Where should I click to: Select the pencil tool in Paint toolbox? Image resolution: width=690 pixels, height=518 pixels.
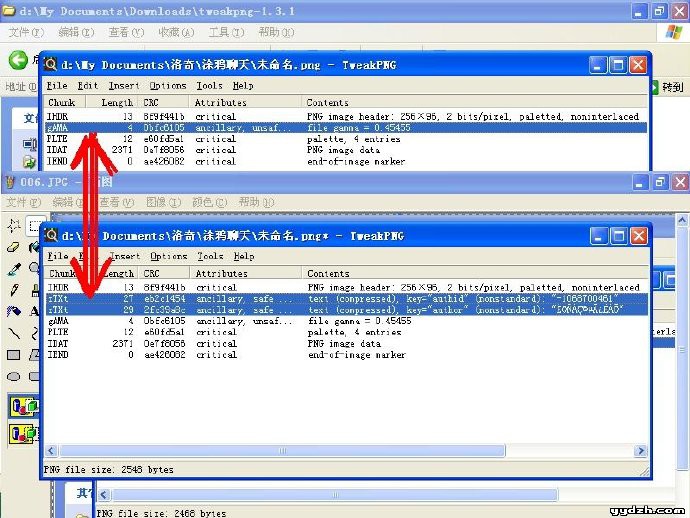pyautogui.click(x=14, y=290)
